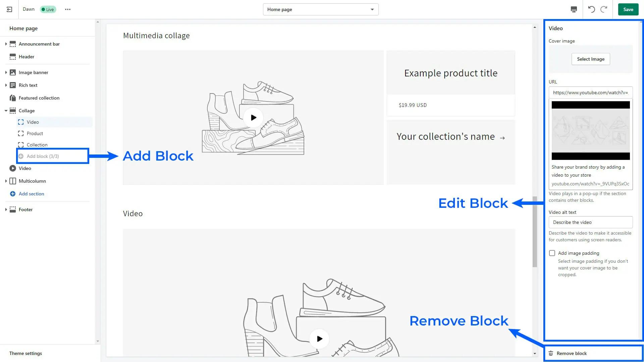Click the Add section link
The image size is (644, 362).
pyautogui.click(x=31, y=194)
